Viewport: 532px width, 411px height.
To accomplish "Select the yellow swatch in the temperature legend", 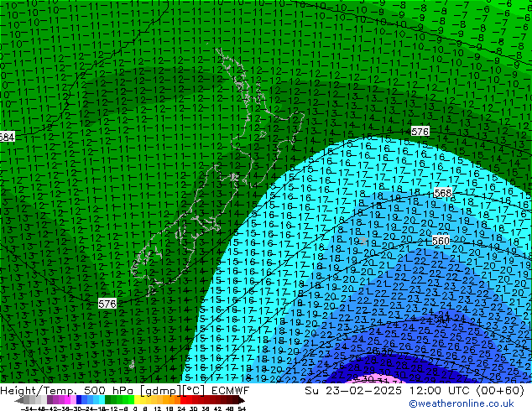I will point(137,400).
